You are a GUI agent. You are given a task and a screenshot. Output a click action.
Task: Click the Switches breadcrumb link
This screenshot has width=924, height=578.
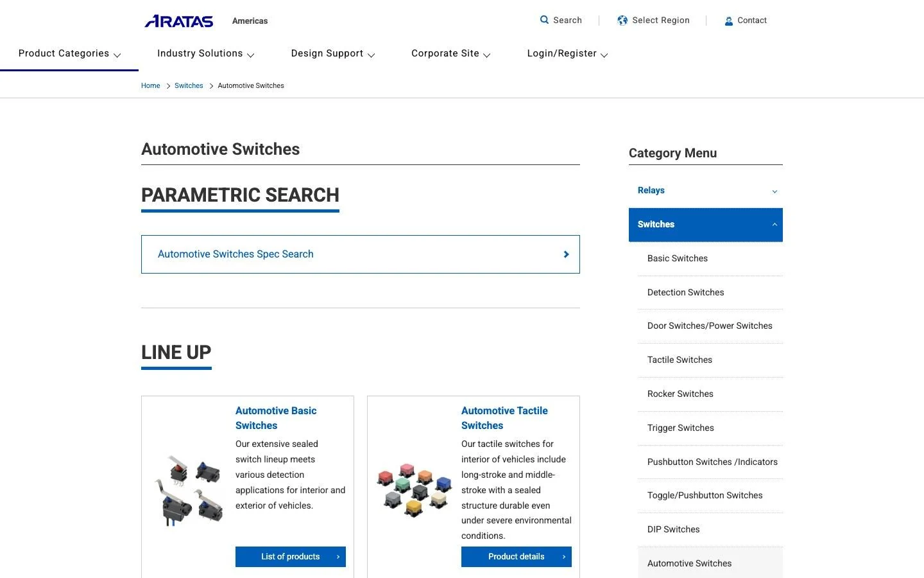(x=189, y=86)
